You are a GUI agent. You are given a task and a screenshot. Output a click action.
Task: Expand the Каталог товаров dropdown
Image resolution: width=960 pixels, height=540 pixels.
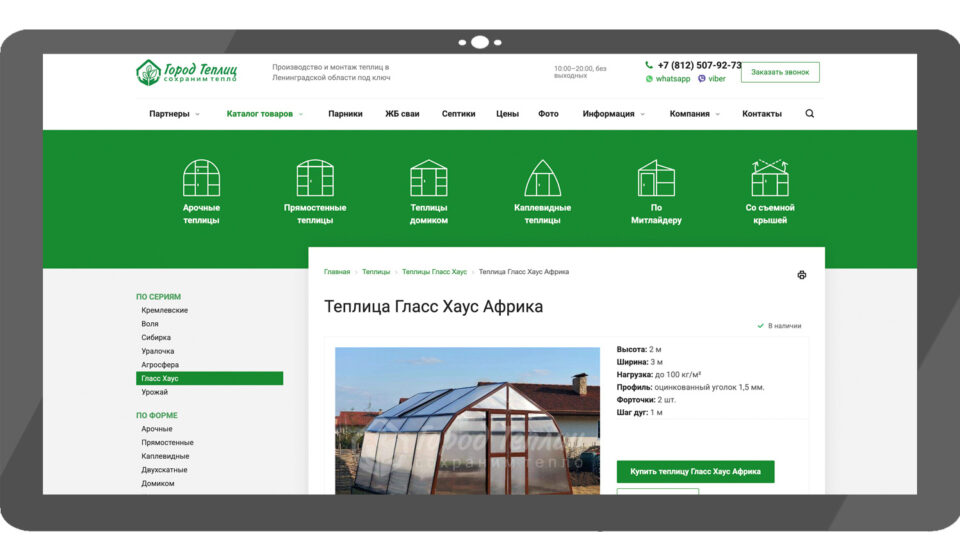264,114
